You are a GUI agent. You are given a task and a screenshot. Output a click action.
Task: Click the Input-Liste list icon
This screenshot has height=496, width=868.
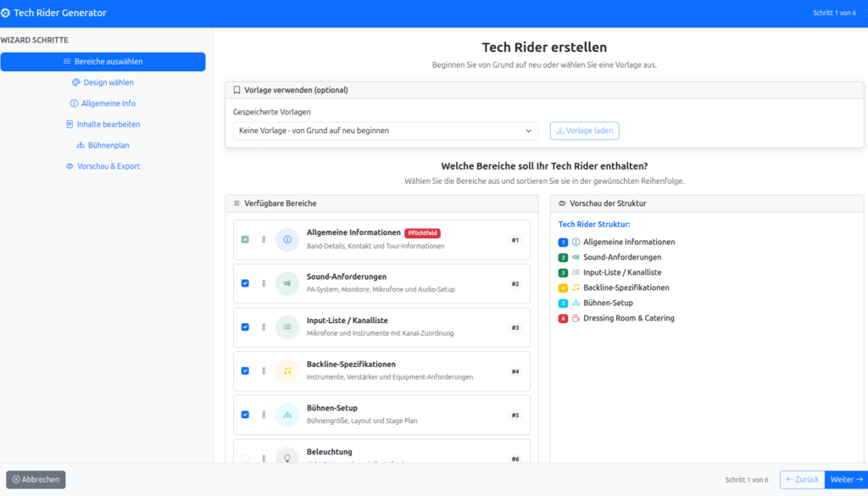(287, 327)
